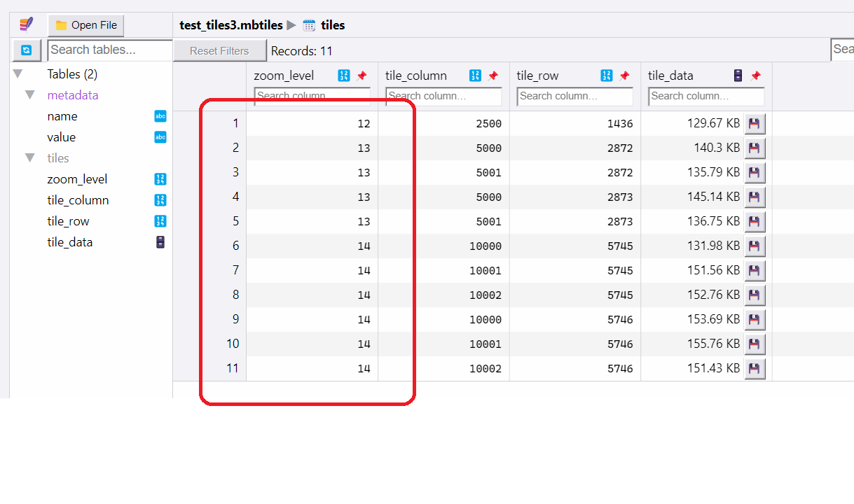Pin the tile_data column
The width and height of the screenshot is (854, 504).
755,76
